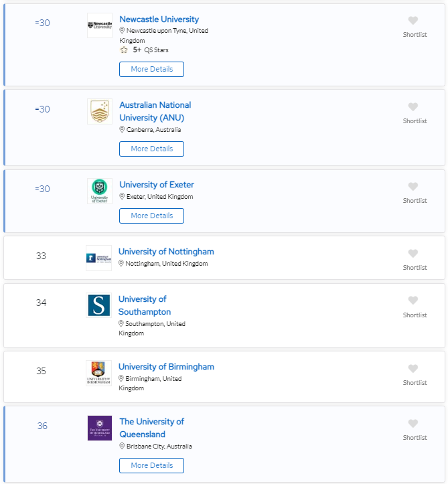This screenshot has width=448, height=484.
Task: View More Details for University of Queensland
Action: (x=151, y=465)
